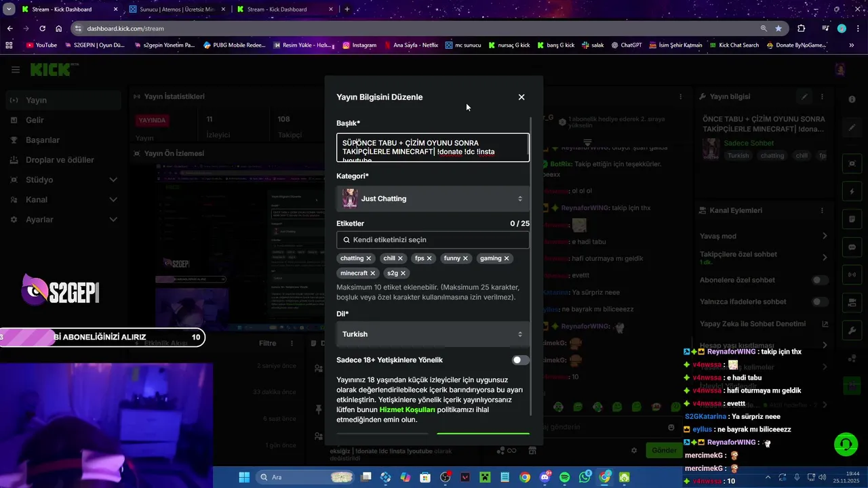Image resolution: width=868 pixels, height=488 pixels.
Task: Click the wrench icon in right toolbar
Action: 852,331
